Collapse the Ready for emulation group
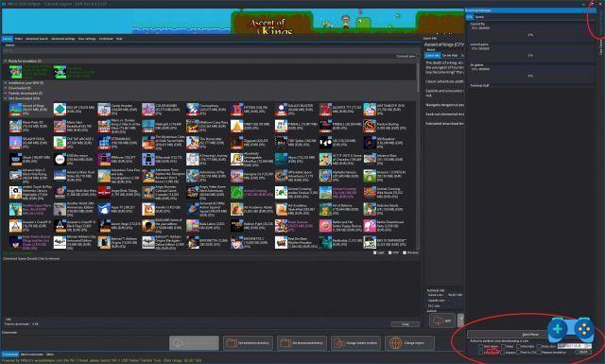605x364 pixels. [6, 61]
